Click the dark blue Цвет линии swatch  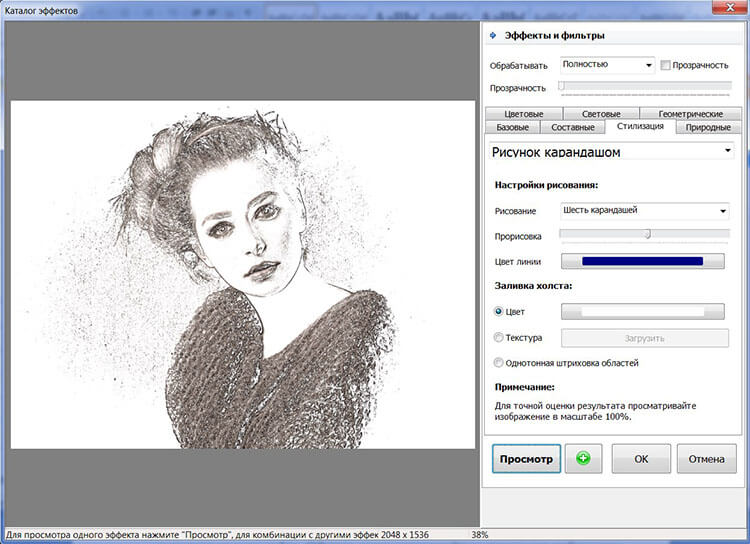[642, 261]
